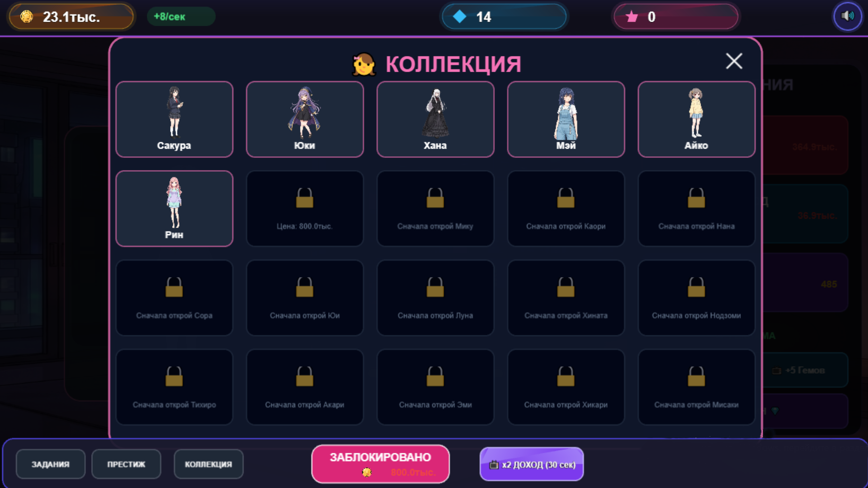
Task: Pick the Айко character card
Action: pos(696,119)
